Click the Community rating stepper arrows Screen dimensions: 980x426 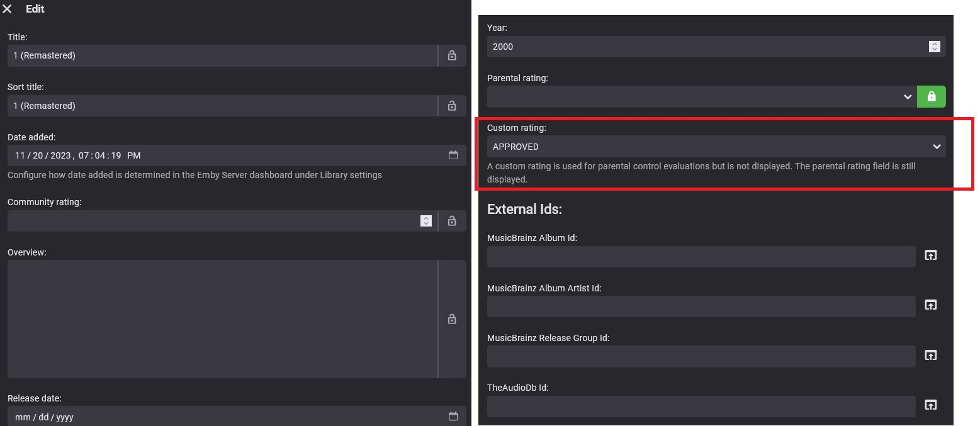tap(426, 221)
